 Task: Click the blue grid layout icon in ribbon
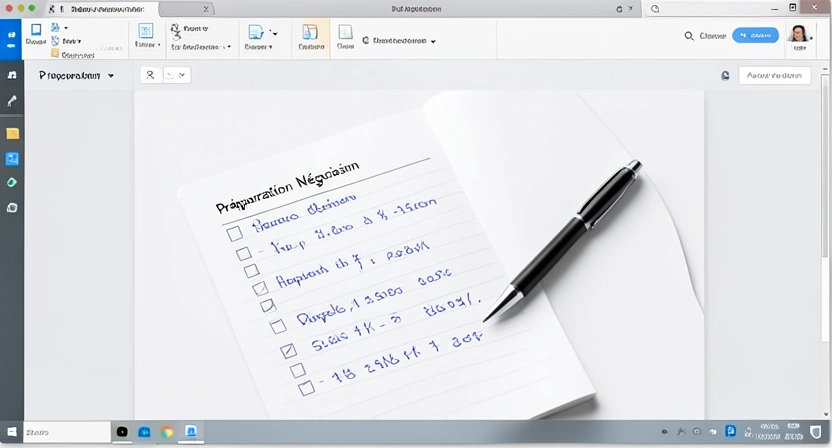point(145,31)
